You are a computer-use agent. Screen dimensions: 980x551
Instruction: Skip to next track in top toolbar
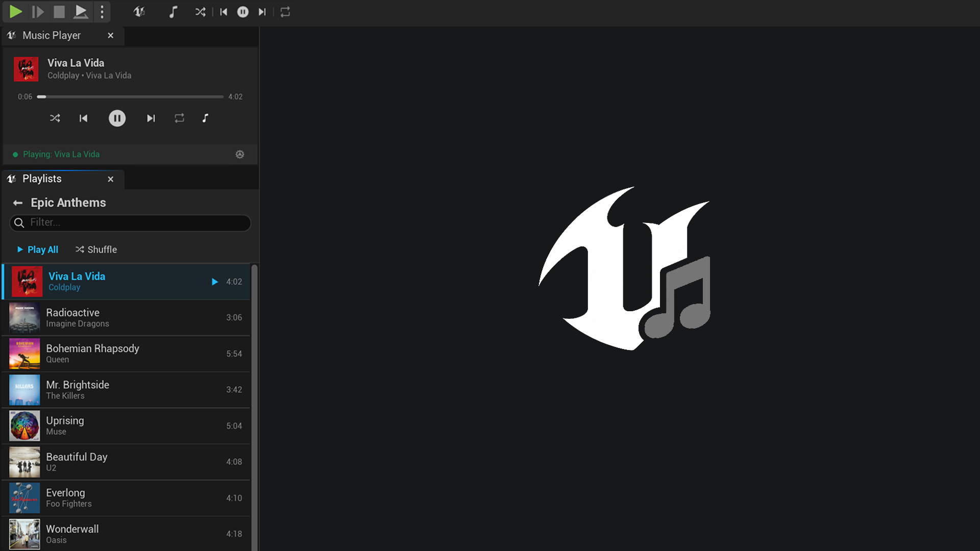(262, 12)
